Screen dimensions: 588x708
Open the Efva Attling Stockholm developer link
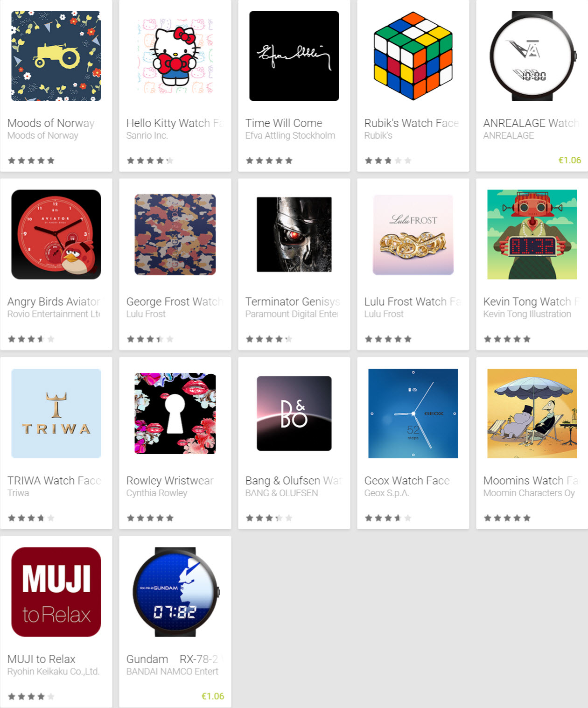pos(290,135)
